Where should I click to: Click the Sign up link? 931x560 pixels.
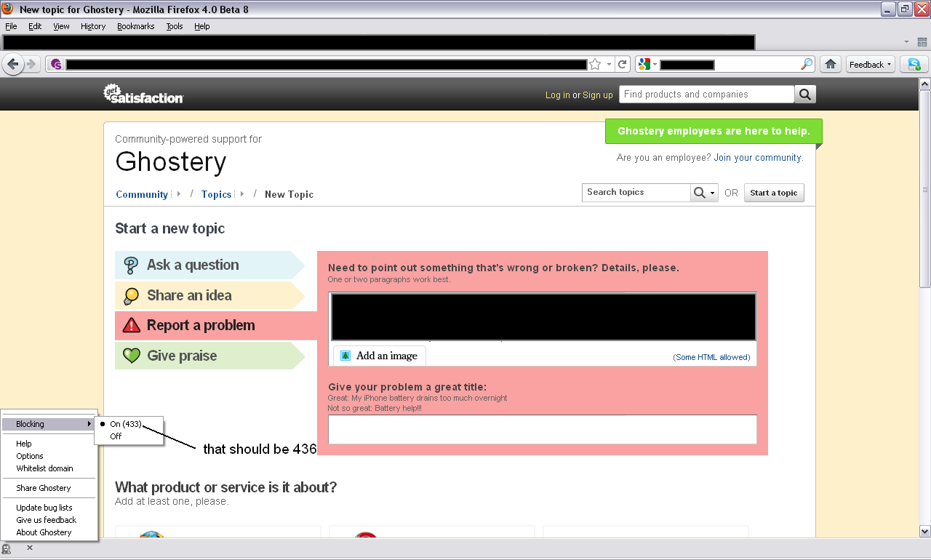tap(598, 95)
